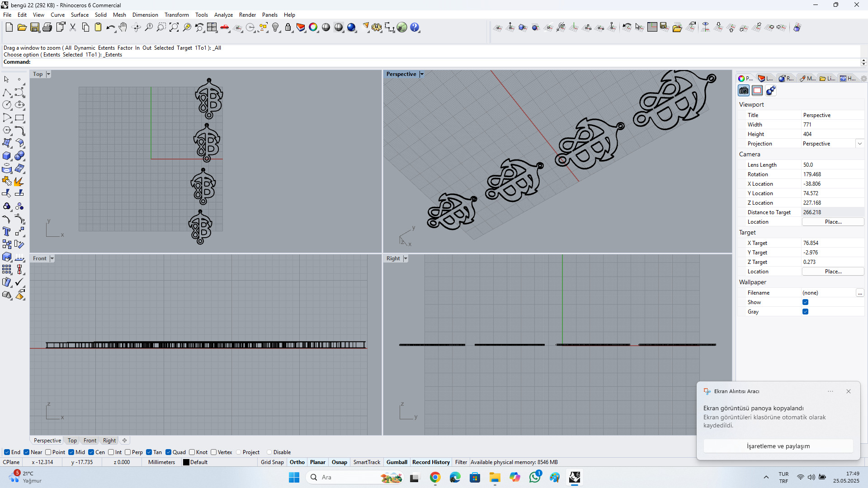Open the Projection dropdown in properties
Screen dimensions: 868x488
[859, 144]
